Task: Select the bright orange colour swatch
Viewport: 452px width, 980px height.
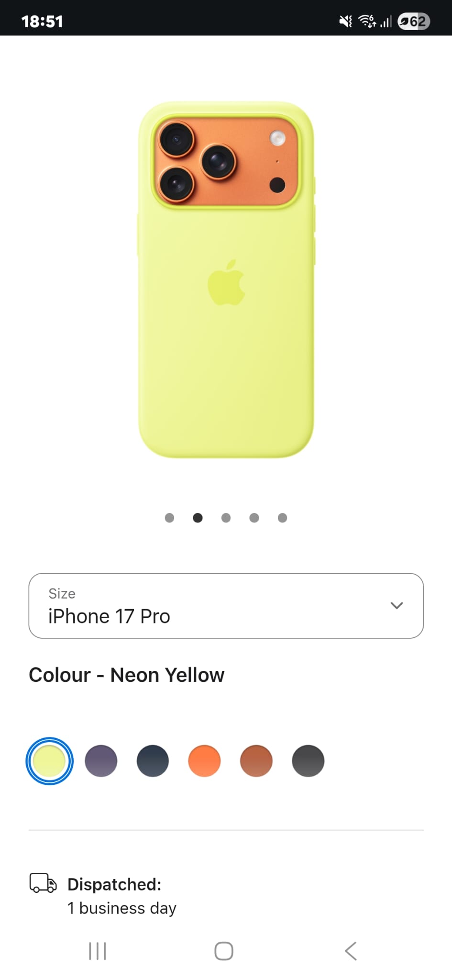Action: tap(204, 761)
